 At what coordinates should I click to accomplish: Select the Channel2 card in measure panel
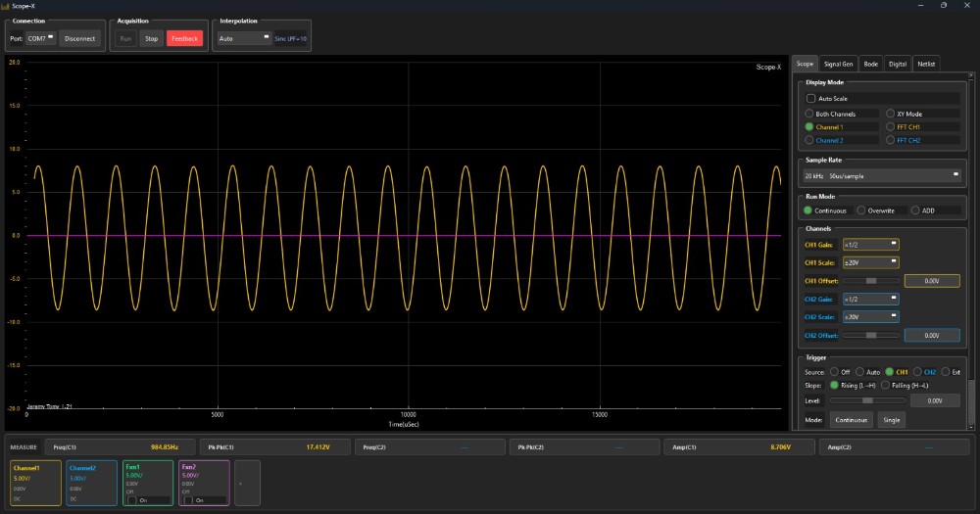pos(91,483)
